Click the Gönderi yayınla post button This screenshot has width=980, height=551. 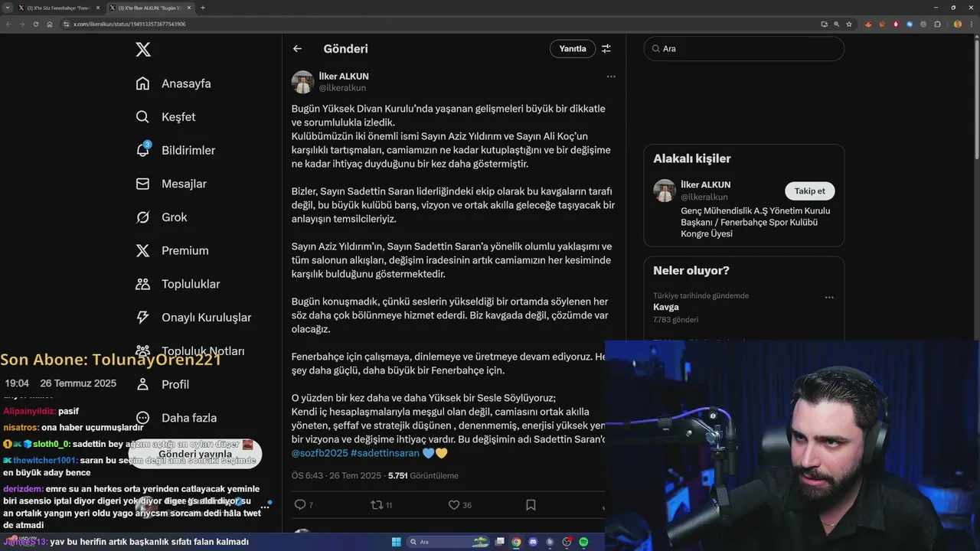point(195,454)
